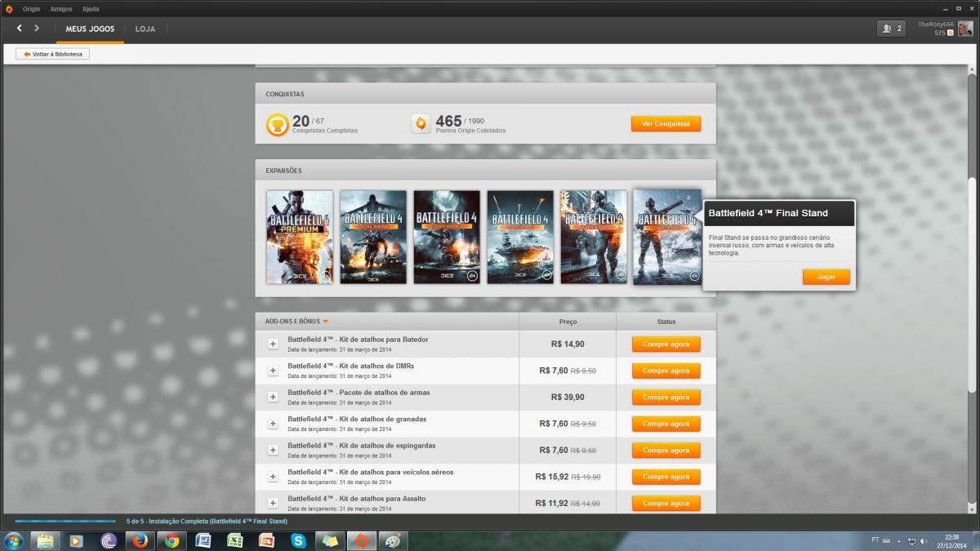Open PowerPoint from the taskbar
The height and width of the screenshot is (551, 980).
(267, 540)
